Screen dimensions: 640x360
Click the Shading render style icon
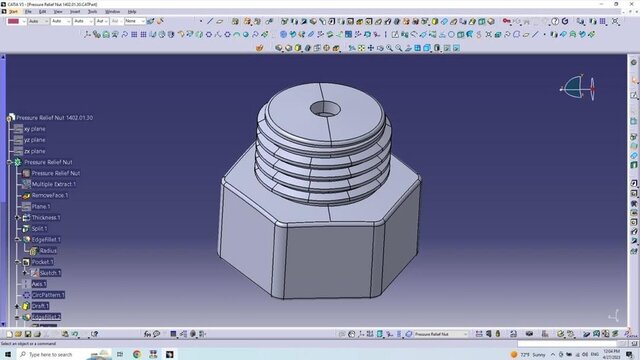pos(437,48)
